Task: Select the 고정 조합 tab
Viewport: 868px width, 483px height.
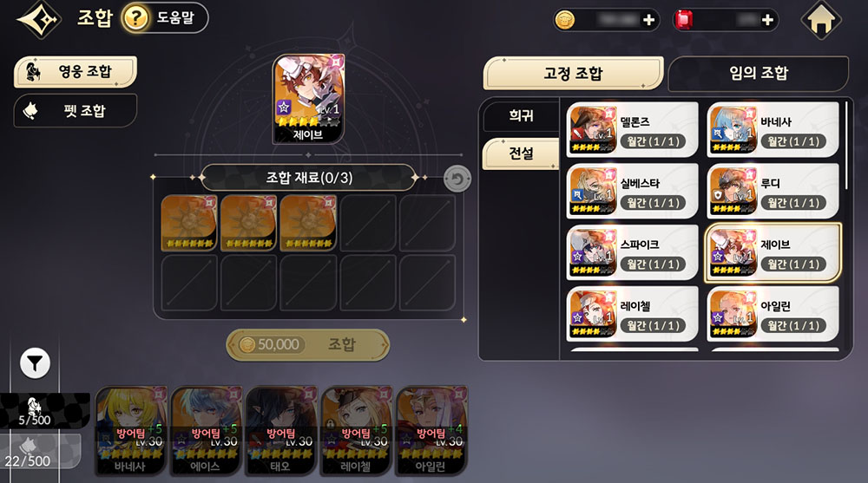Action: pyautogui.click(x=573, y=73)
